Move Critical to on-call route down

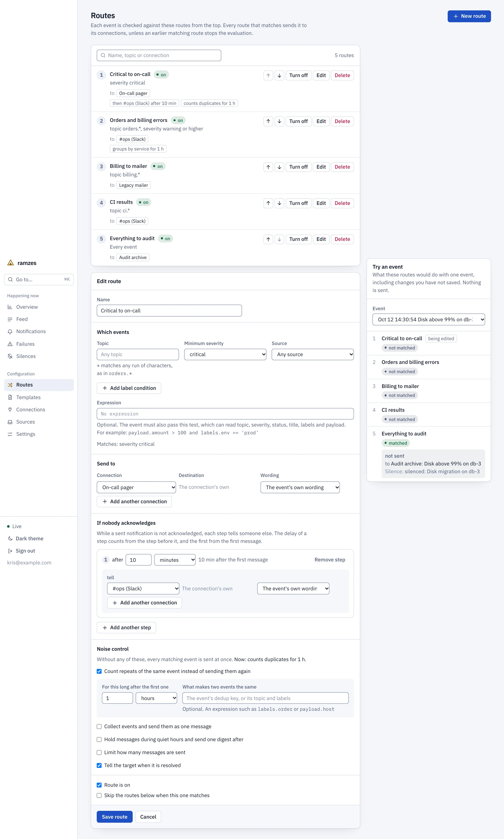[x=279, y=75]
